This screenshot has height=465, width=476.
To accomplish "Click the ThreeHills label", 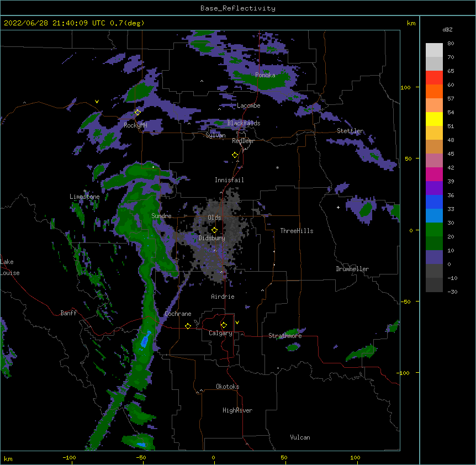I will tap(297, 231).
